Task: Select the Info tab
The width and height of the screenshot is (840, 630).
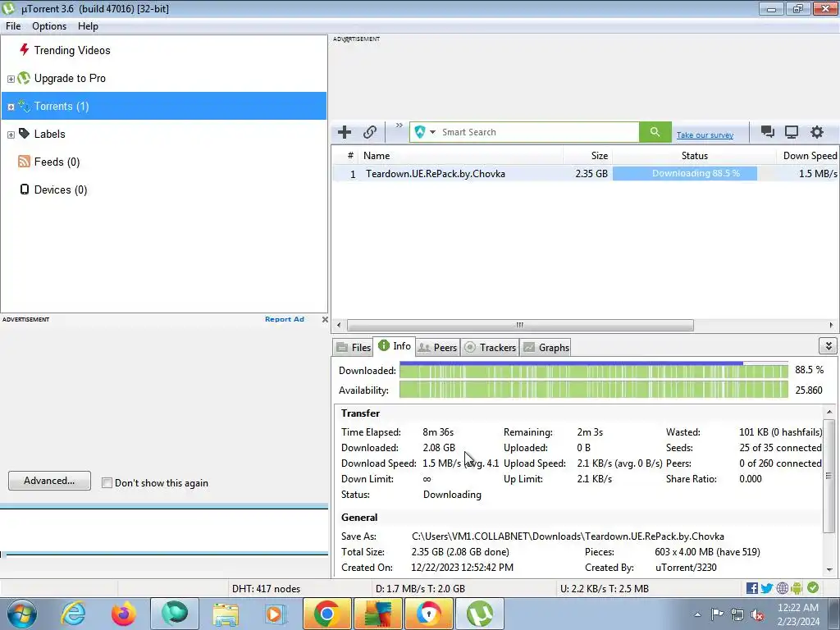Action: 395,346
